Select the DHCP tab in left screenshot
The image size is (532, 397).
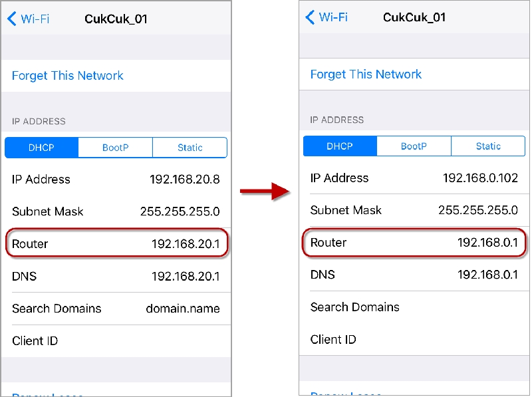pyautogui.click(x=42, y=148)
